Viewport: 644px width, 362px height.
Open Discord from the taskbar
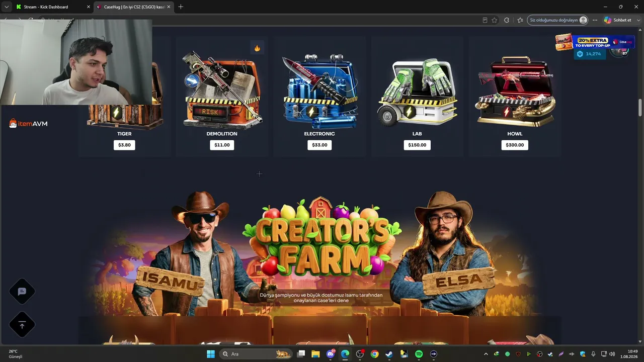pos(331,354)
